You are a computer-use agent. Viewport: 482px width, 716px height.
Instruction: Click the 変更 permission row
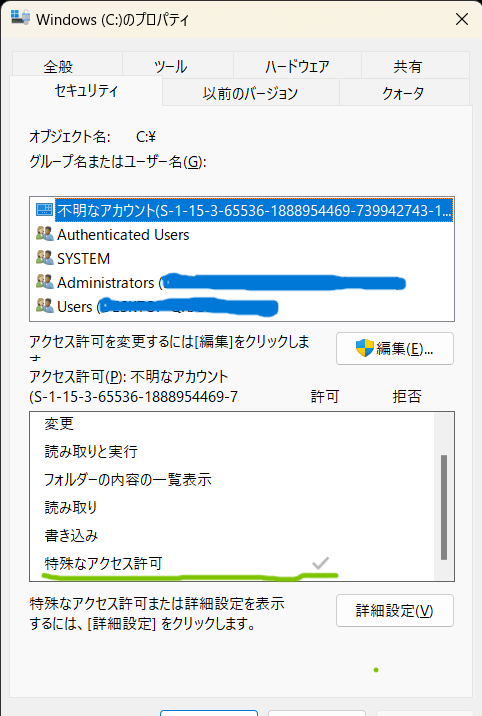tap(232, 424)
